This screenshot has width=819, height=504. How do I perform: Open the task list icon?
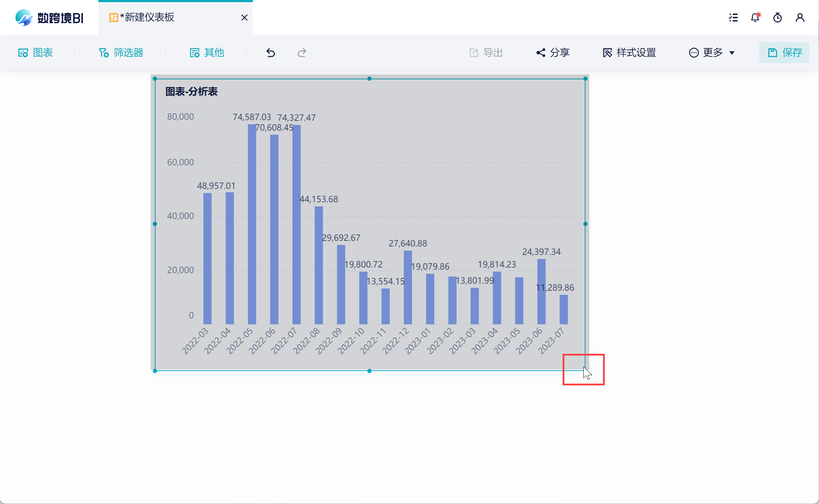coord(733,18)
